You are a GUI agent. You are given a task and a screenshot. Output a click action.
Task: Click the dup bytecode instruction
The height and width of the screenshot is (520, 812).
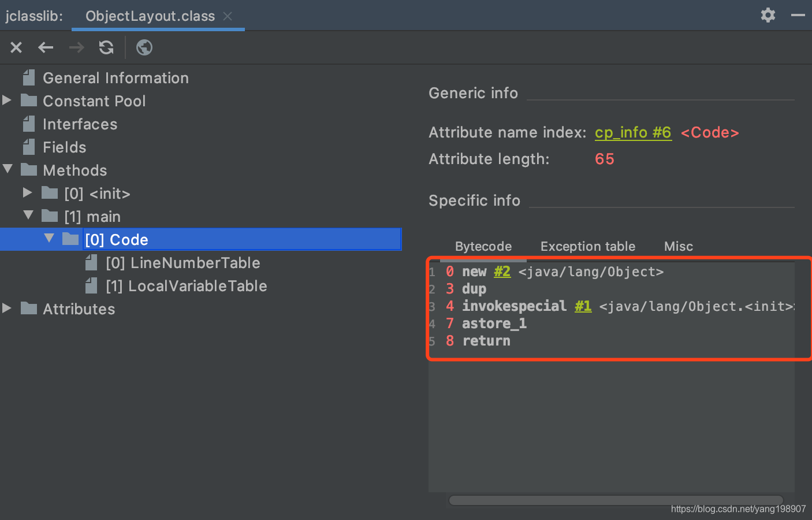[474, 289]
